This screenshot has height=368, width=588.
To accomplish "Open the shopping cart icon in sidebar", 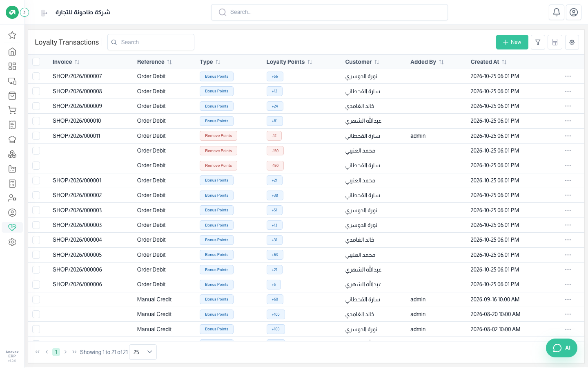I will tap(12, 110).
